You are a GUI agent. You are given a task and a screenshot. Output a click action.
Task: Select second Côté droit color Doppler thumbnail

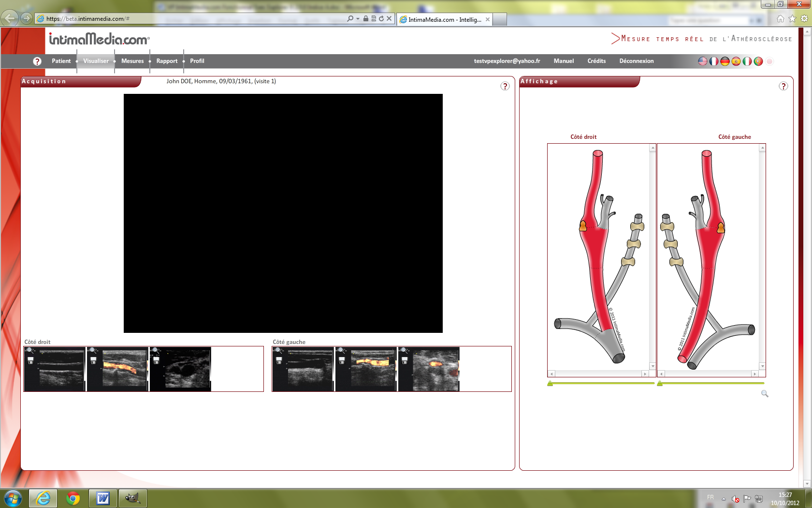tap(118, 369)
